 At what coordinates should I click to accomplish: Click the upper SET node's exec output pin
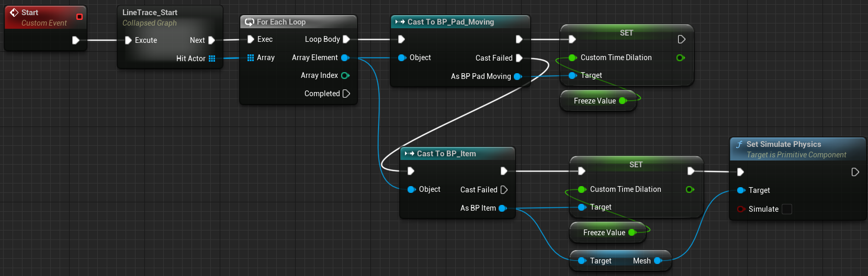(x=681, y=39)
